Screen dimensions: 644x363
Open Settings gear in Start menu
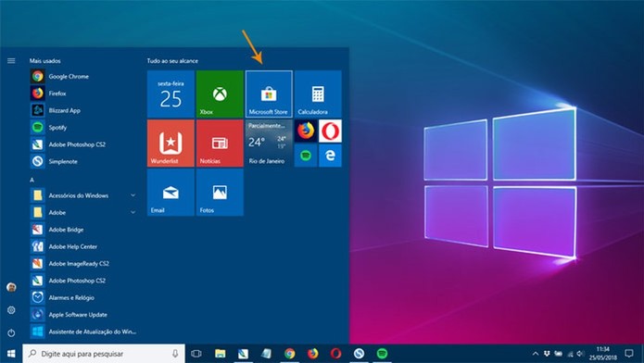(x=11, y=310)
